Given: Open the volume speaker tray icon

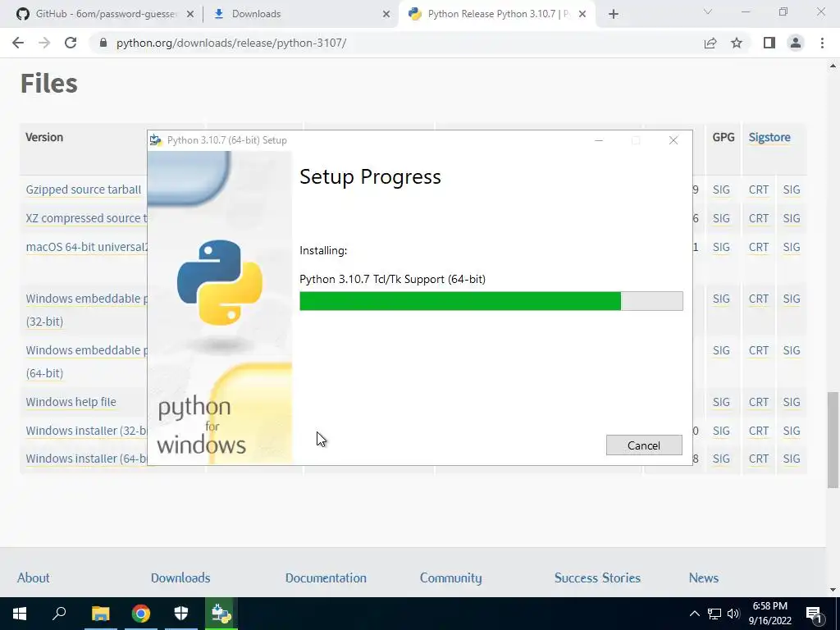Looking at the screenshot, I should coord(733,614).
